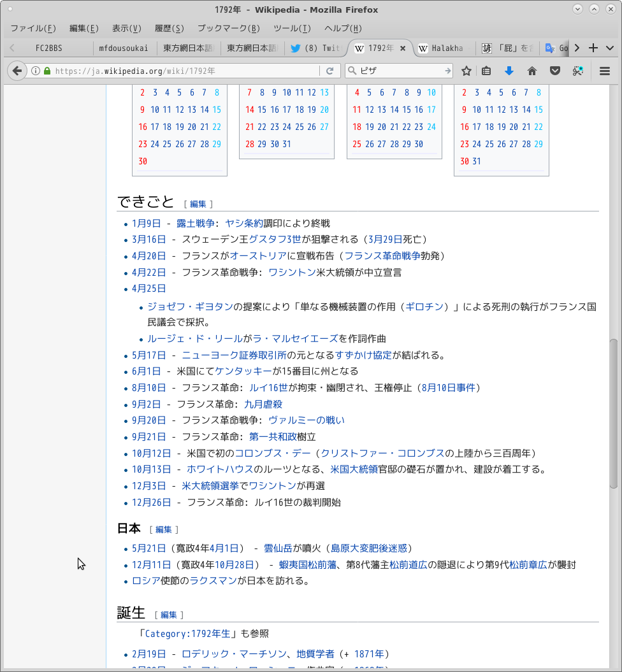
Task: Bookmark this page with the star icon
Action: point(466,71)
